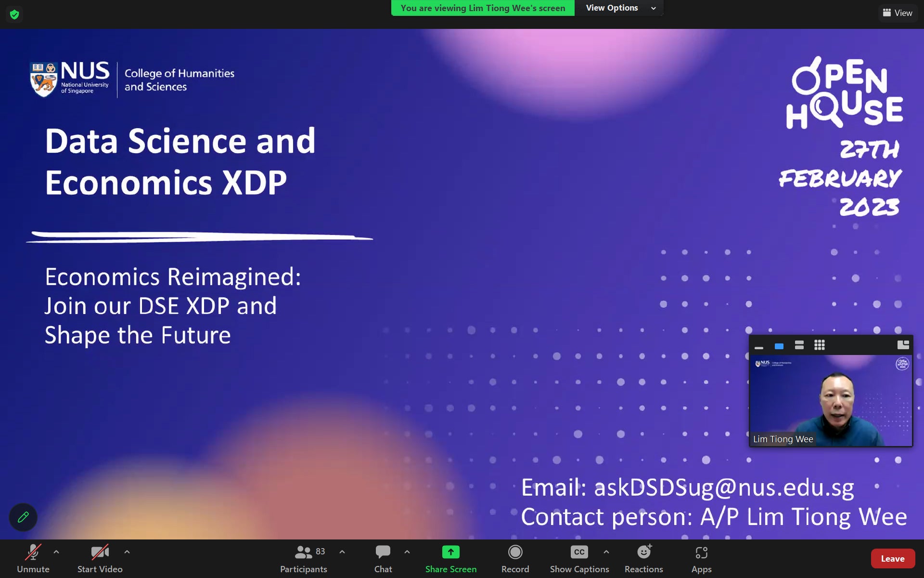Image resolution: width=924 pixels, height=578 pixels.
Task: Select two-participant strip view in floating panel
Action: tap(799, 345)
